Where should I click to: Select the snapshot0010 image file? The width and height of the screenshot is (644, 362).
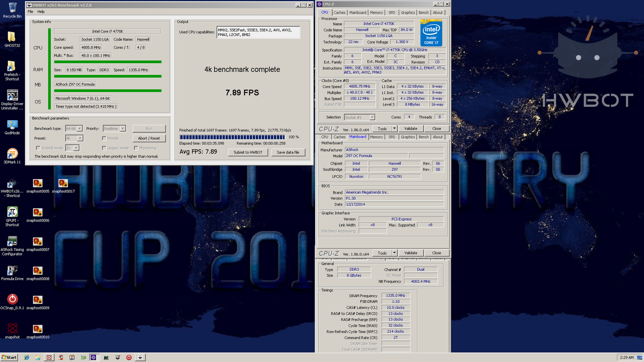click(38, 331)
